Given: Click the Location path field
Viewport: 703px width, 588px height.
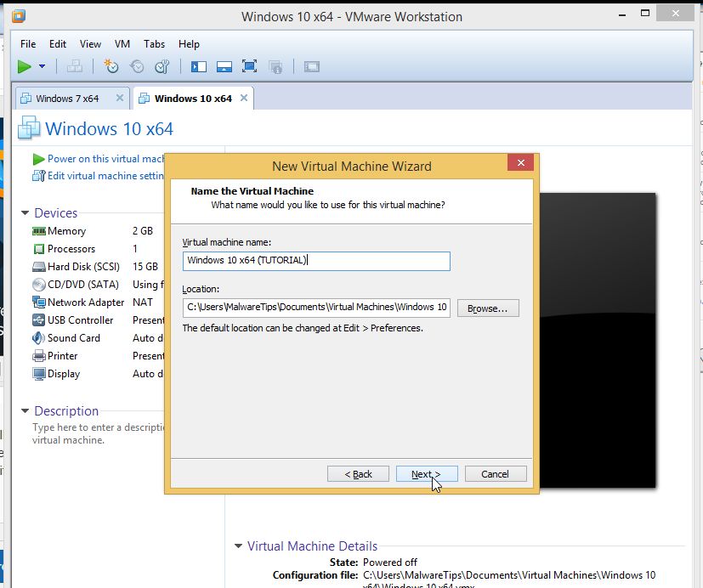Looking at the screenshot, I should click(x=316, y=308).
